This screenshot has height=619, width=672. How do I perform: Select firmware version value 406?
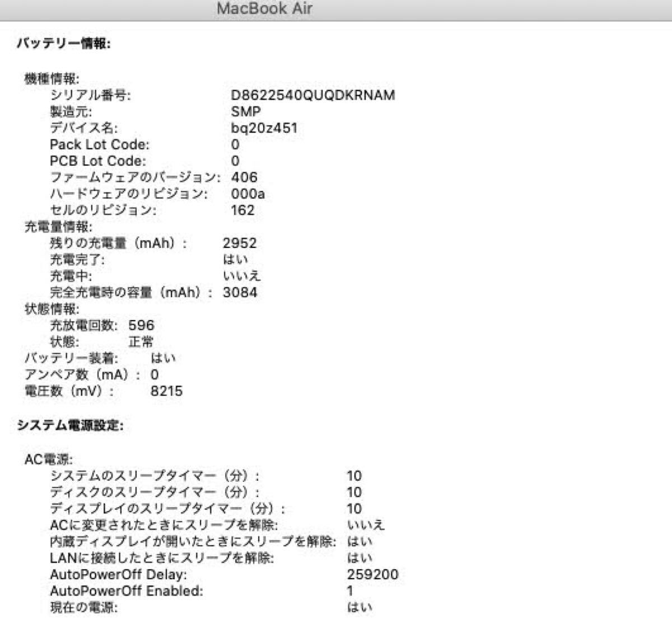pos(244,177)
